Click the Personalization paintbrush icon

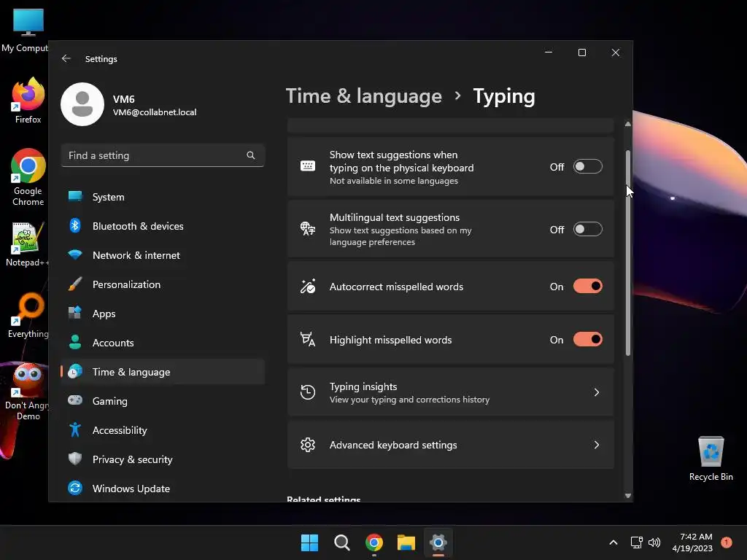point(75,284)
